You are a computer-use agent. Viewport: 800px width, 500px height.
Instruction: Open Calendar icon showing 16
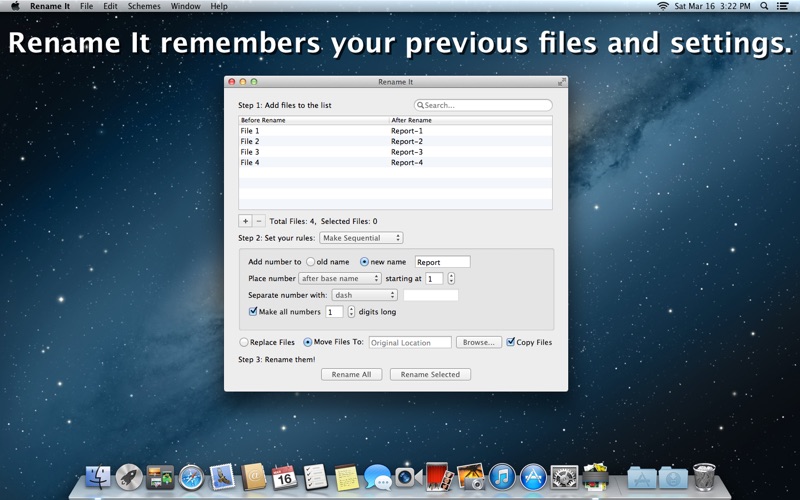coord(284,478)
